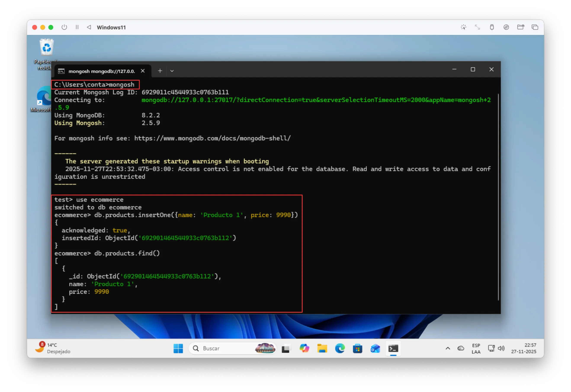
Task: Show hidden icons in the system tray
Action: [x=448, y=348]
